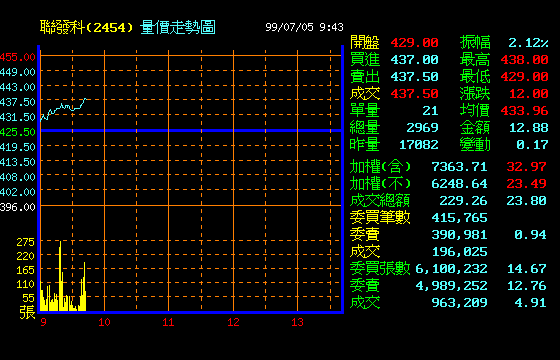Select the 單量 value 21
Viewport: 560px width, 360px height.
[430, 111]
